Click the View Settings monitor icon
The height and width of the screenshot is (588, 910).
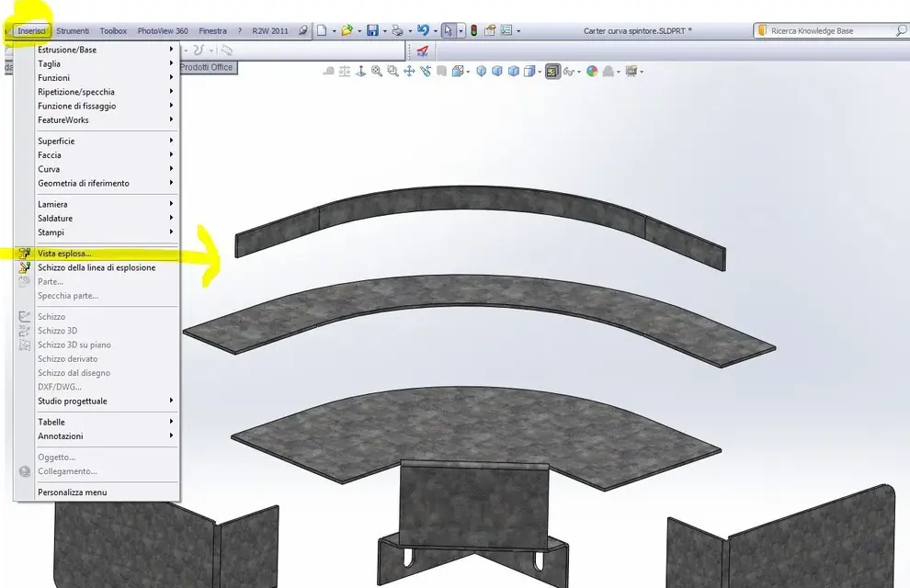pos(631,72)
